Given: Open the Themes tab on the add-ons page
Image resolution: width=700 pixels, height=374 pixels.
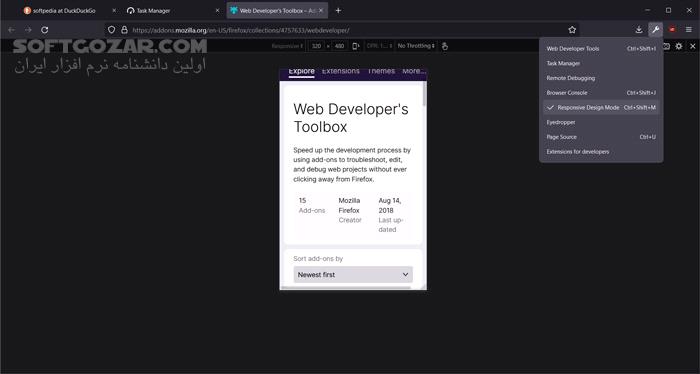Looking at the screenshot, I should pyautogui.click(x=381, y=71).
